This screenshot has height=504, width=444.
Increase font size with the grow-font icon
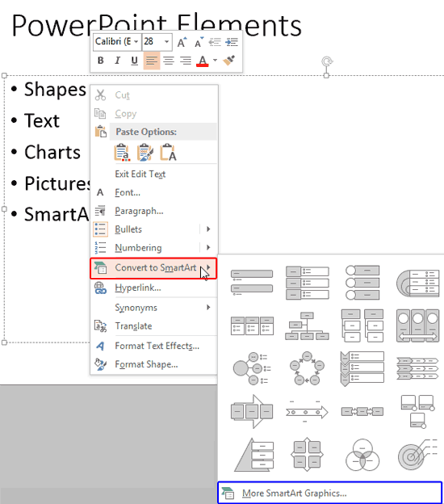(182, 42)
